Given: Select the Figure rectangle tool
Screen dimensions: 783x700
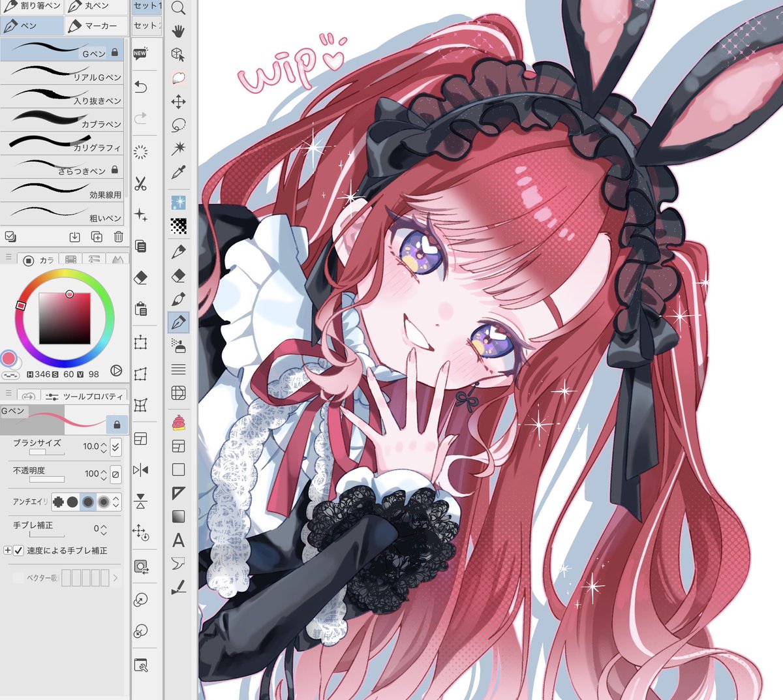Looking at the screenshot, I should tap(178, 470).
